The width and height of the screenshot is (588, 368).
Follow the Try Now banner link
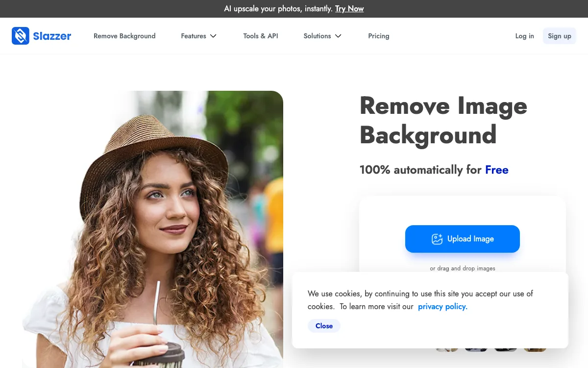(349, 9)
